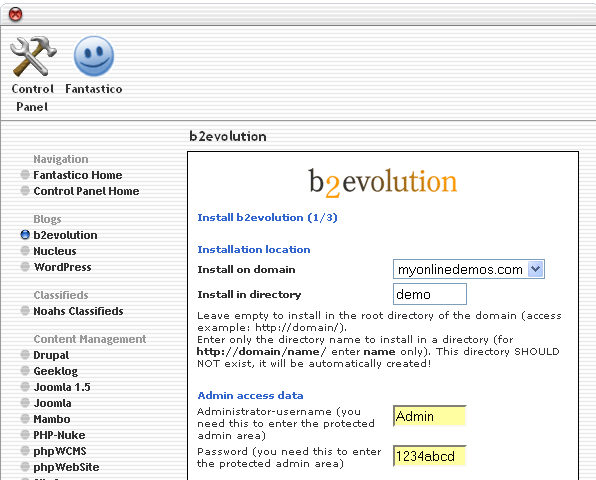Click the b2evolution page title text
596x480 pixels.
[x=228, y=136]
